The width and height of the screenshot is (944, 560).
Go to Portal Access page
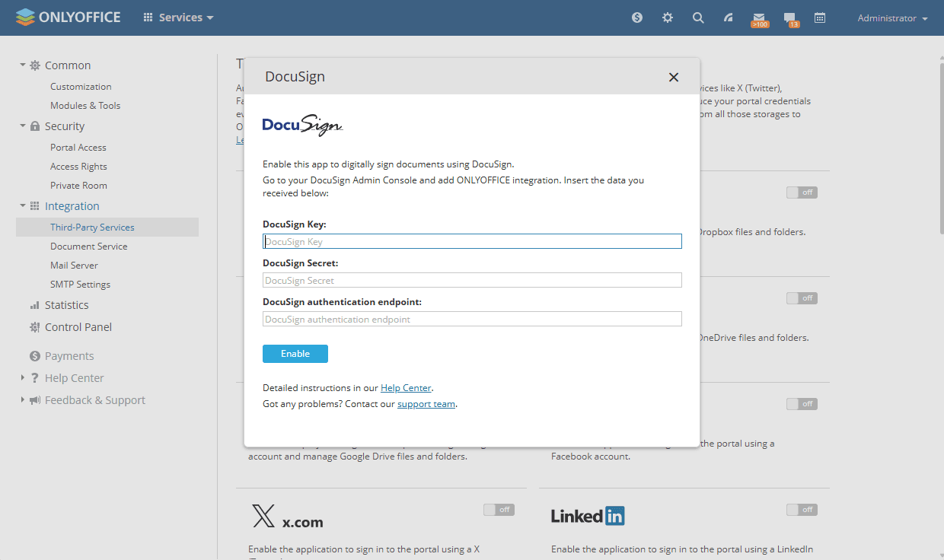[x=78, y=148]
